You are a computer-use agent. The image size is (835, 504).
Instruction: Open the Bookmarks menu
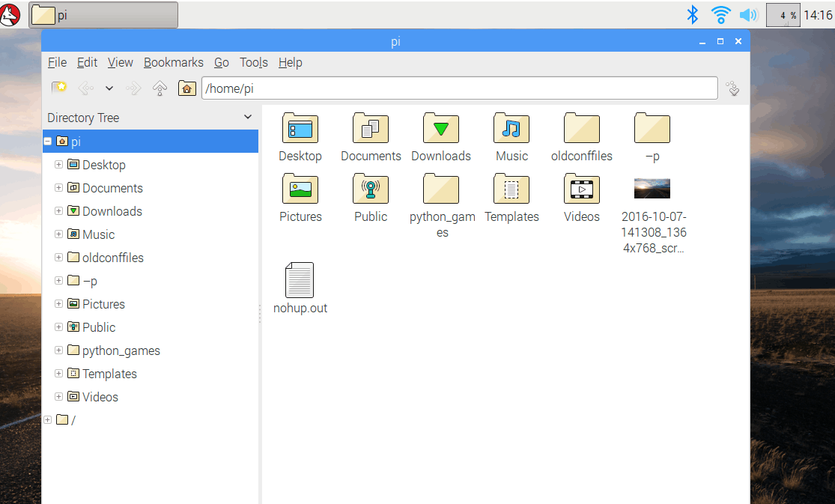(174, 63)
